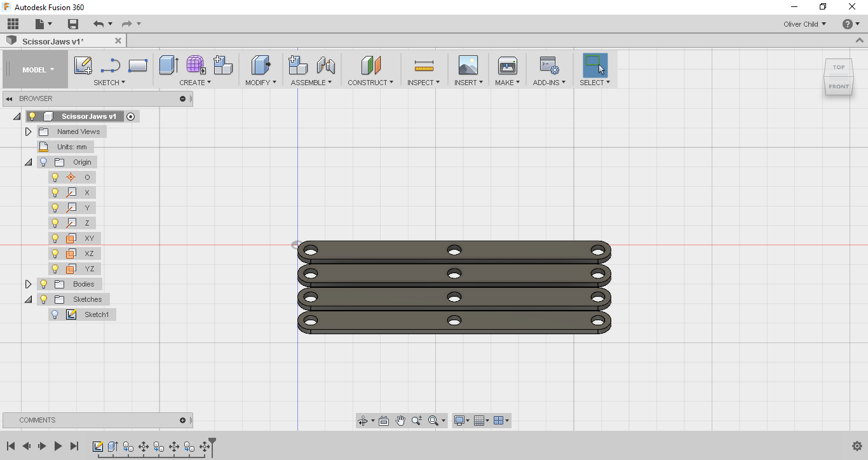Select the Measure ruler icon
The height and width of the screenshot is (460, 868).
click(x=424, y=65)
